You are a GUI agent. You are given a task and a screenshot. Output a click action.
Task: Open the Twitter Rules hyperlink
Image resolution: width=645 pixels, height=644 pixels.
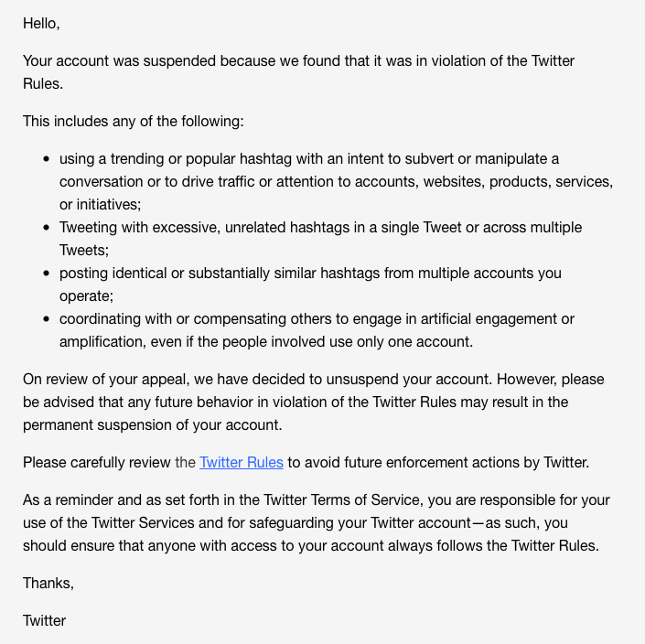[242, 462]
